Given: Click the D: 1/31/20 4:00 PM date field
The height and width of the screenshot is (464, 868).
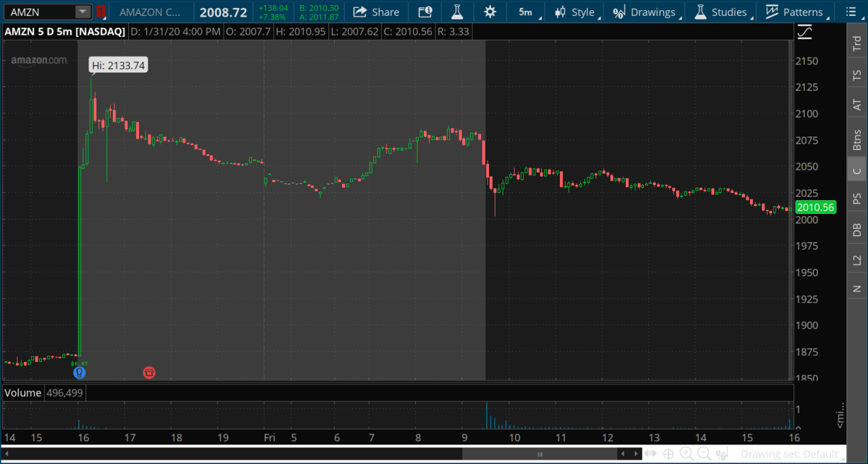Looking at the screenshot, I should (176, 32).
